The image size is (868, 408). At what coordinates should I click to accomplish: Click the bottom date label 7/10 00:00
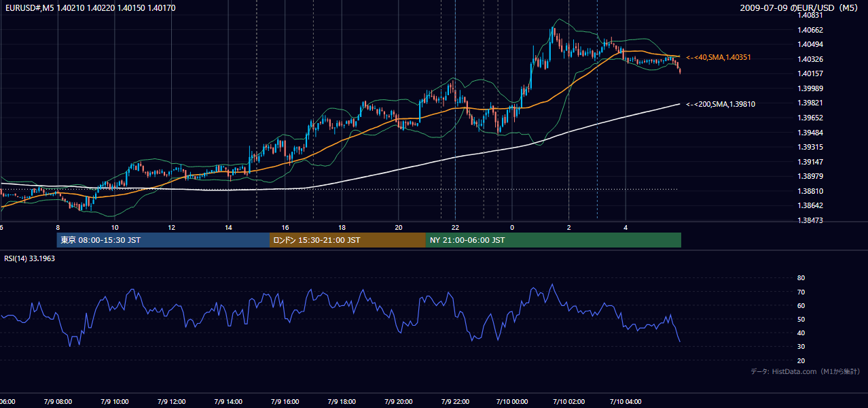[511, 401]
